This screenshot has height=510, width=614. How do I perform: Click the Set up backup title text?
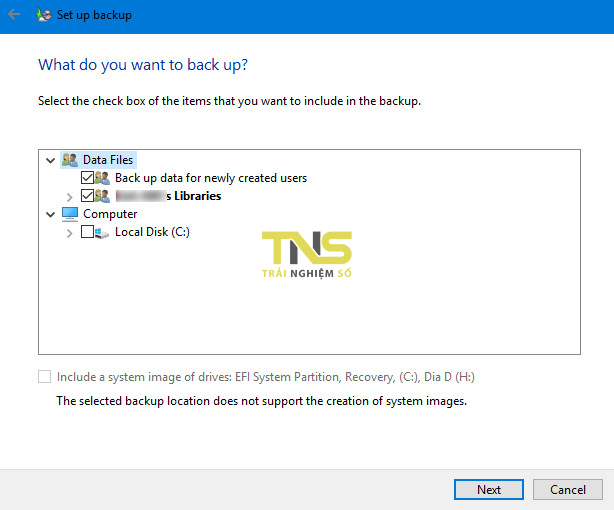pos(94,15)
